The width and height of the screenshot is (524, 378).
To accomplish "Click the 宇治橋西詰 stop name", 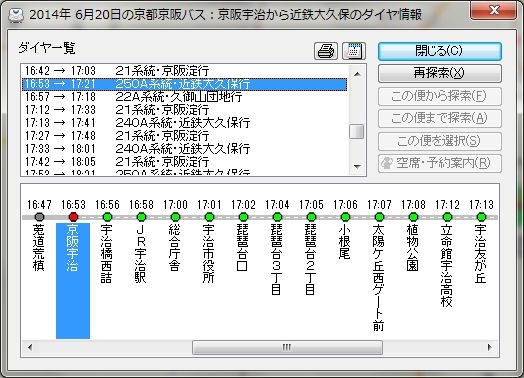I will 107,254.
